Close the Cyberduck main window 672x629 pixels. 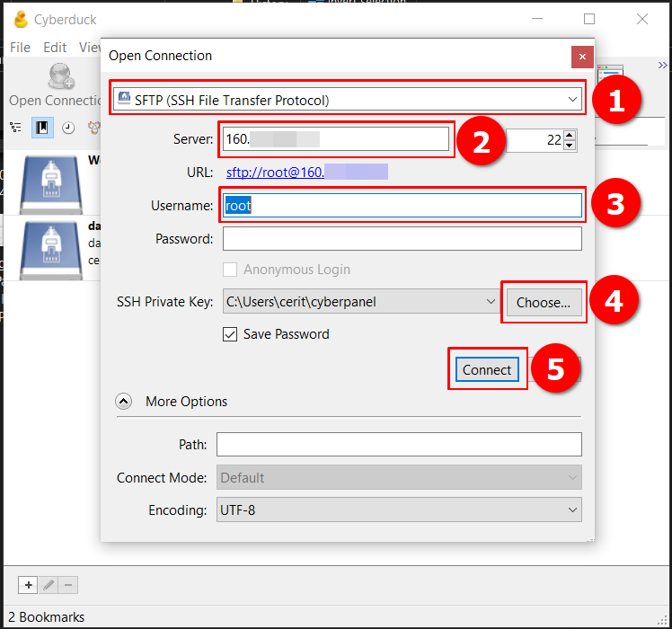click(642, 19)
